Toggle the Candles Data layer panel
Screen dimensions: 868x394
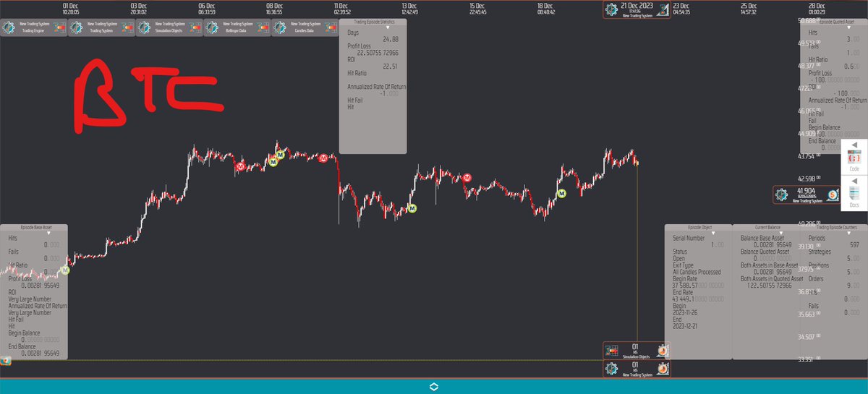pos(306,27)
